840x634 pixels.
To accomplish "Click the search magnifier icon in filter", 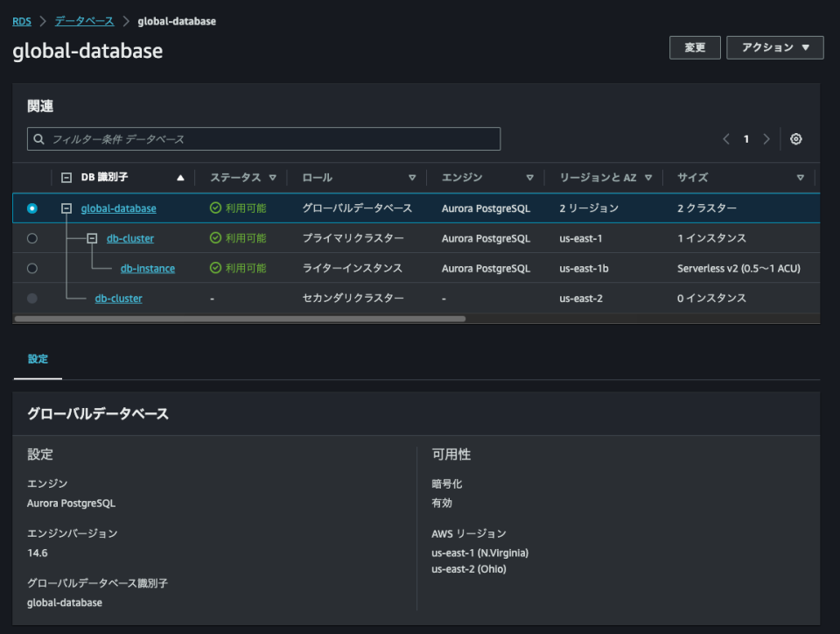I will (38, 139).
